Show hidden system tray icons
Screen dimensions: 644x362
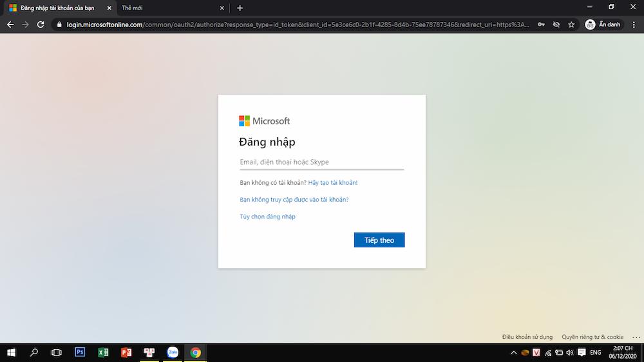[513, 352]
